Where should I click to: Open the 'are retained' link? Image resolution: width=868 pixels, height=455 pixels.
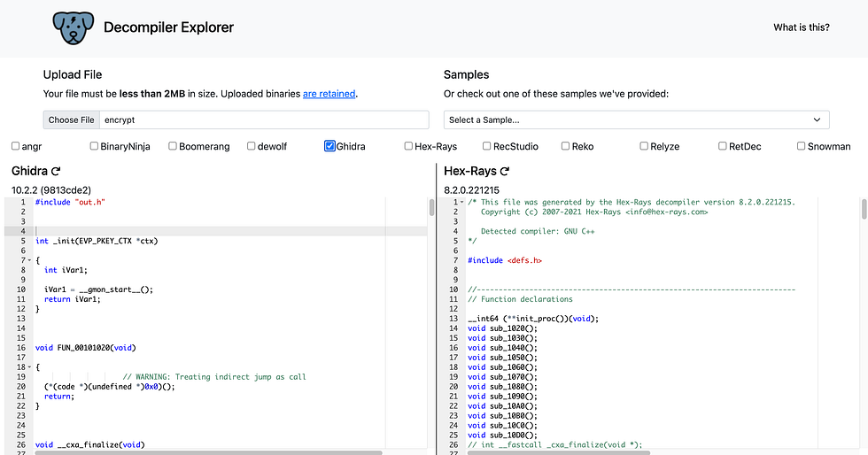click(329, 94)
